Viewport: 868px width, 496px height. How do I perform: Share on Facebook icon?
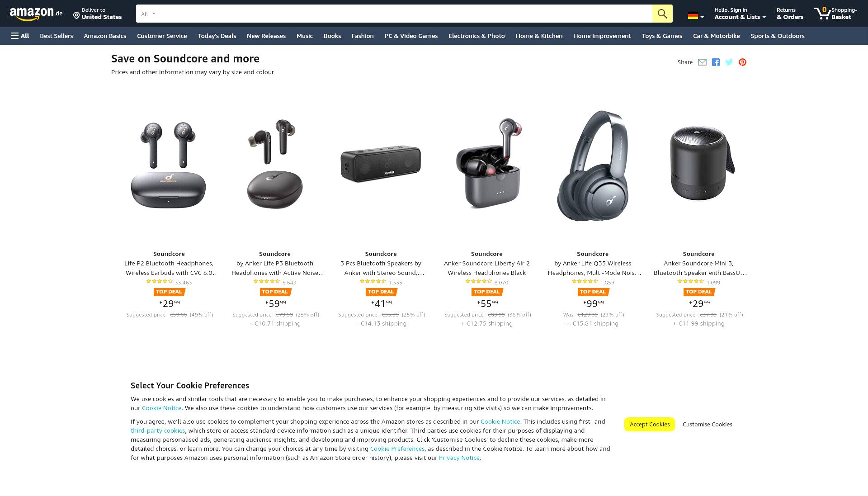point(716,62)
